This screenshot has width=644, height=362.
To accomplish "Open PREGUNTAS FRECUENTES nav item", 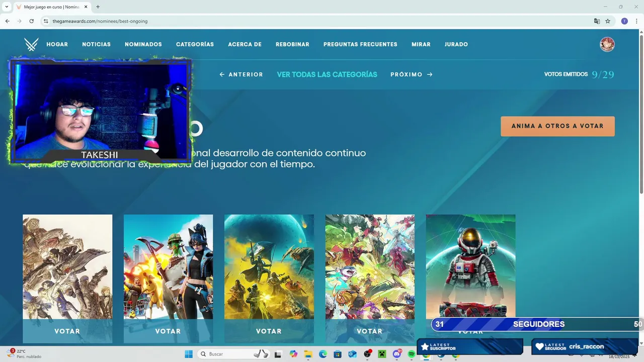I will point(360,44).
